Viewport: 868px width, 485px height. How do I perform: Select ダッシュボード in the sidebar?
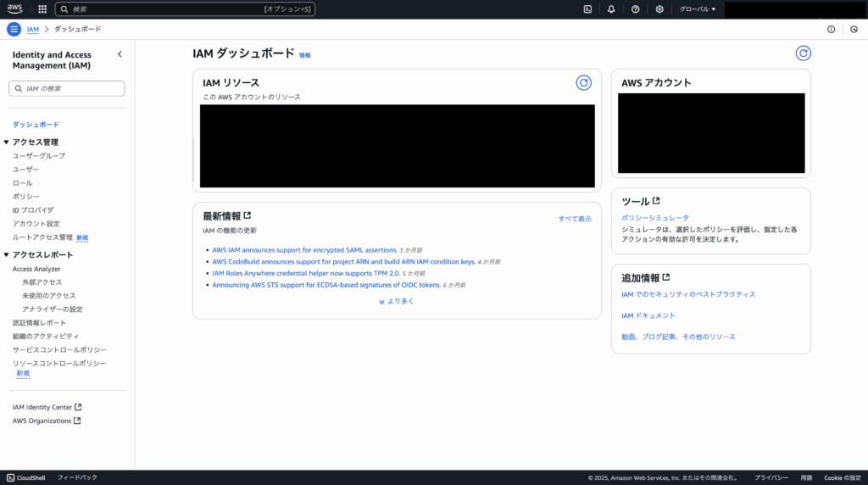tap(36, 125)
